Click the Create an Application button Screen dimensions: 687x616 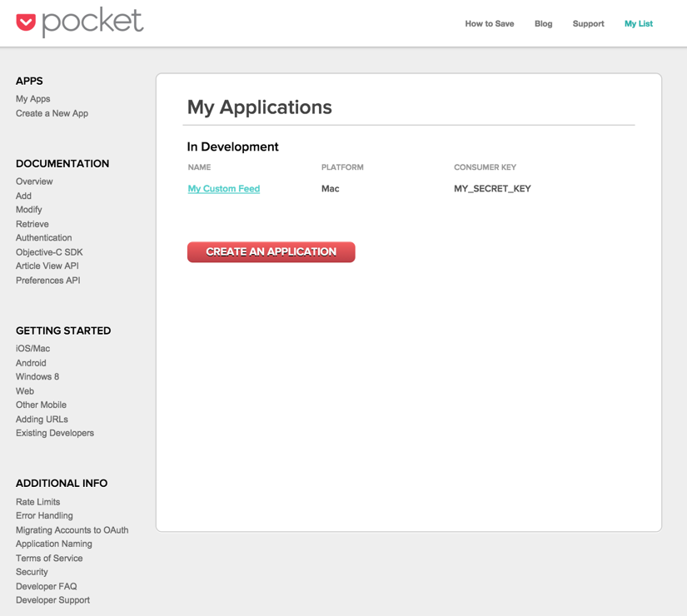coord(271,252)
